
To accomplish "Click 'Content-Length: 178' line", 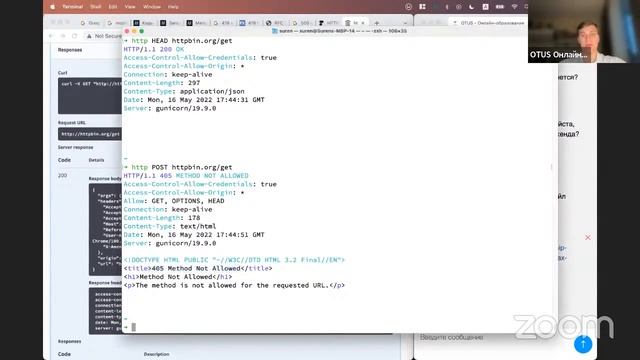I will pyautogui.click(x=162, y=218).
